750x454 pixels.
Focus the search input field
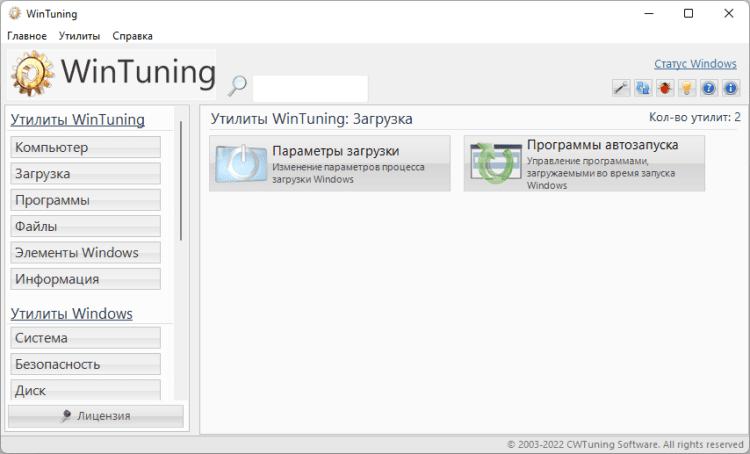310,89
